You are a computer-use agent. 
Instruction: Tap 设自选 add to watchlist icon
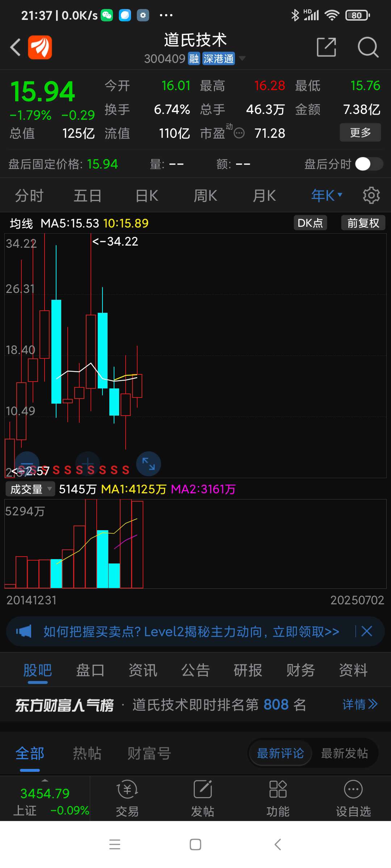pos(353,798)
